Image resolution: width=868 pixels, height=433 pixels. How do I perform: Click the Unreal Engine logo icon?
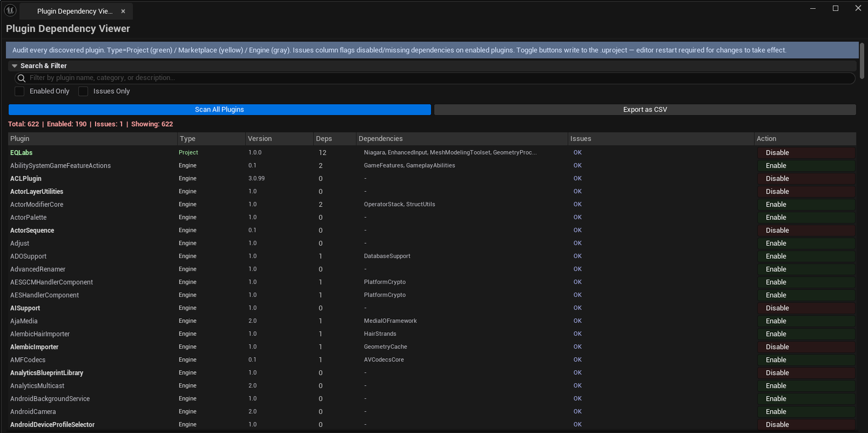(10, 10)
